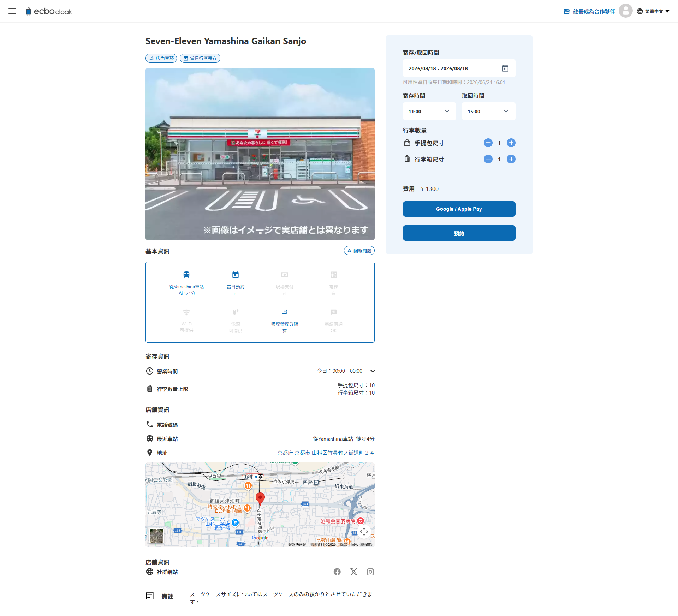Increase 行李箱尺寸 quantity with plus
This screenshot has height=616, width=678.
[511, 159]
